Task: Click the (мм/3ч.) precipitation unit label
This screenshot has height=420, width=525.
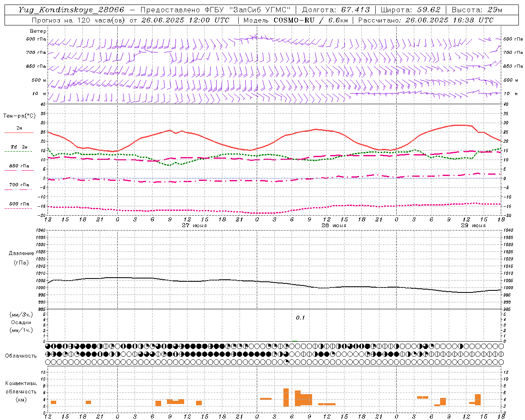Action: click(21, 315)
